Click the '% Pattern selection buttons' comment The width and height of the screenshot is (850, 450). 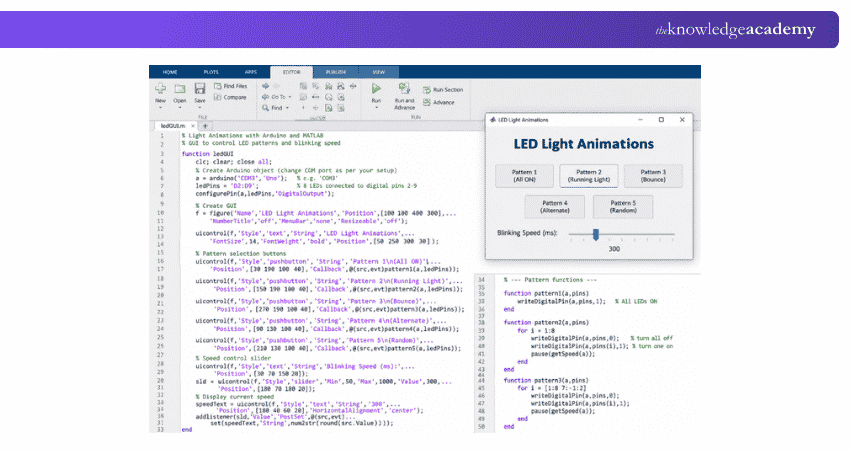pos(241,254)
